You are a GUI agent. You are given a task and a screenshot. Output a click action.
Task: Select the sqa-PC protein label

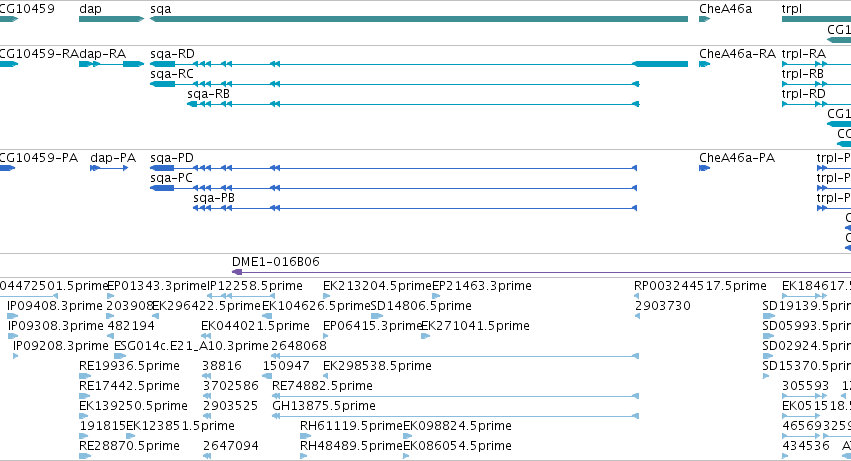coord(171,178)
